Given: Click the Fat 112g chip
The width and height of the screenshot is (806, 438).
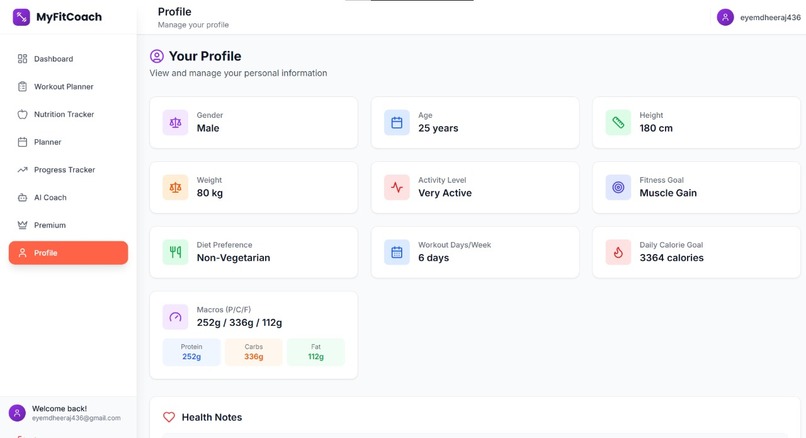Looking at the screenshot, I should pos(316,352).
